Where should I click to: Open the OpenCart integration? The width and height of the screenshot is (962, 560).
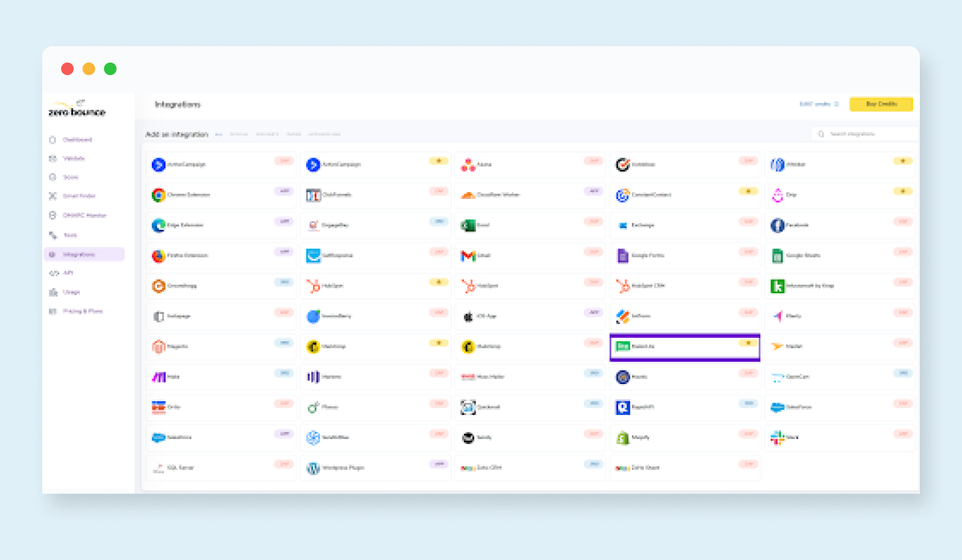click(839, 377)
